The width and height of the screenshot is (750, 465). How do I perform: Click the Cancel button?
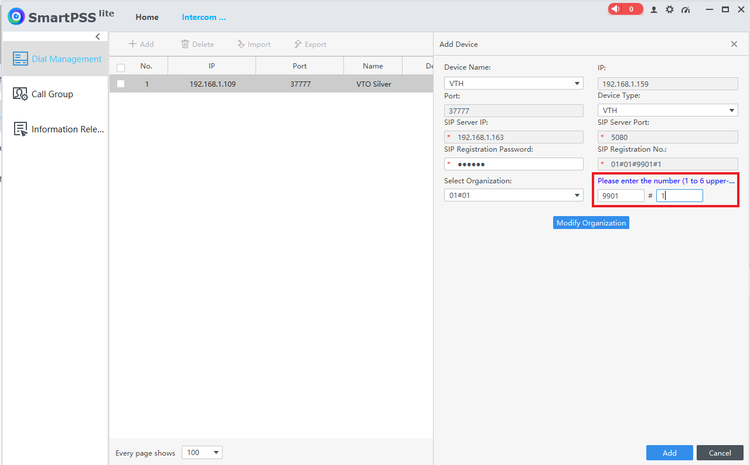click(719, 453)
